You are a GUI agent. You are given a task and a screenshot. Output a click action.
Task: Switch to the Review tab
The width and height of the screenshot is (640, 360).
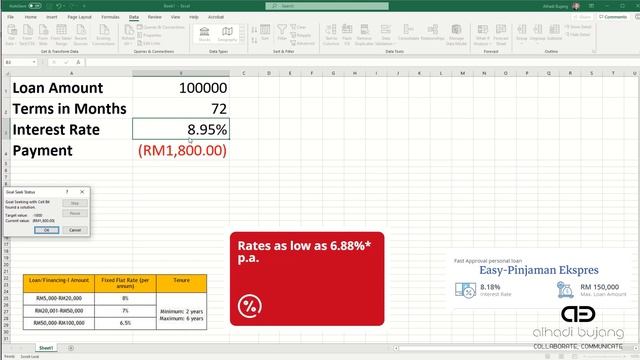[154, 17]
